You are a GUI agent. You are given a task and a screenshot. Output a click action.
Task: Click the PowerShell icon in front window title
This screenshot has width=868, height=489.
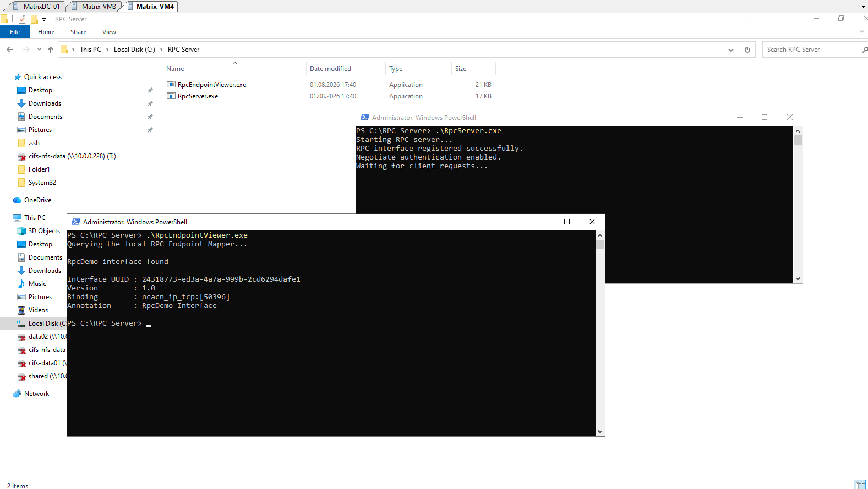pyautogui.click(x=76, y=222)
